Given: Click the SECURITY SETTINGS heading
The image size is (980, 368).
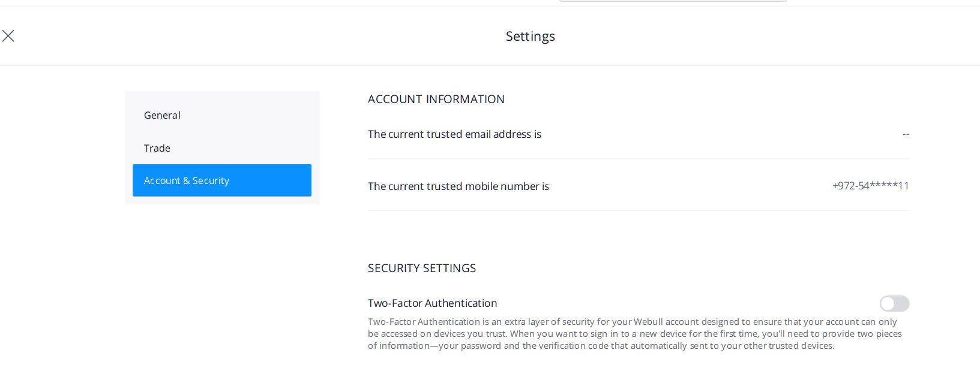Looking at the screenshot, I should [x=422, y=268].
